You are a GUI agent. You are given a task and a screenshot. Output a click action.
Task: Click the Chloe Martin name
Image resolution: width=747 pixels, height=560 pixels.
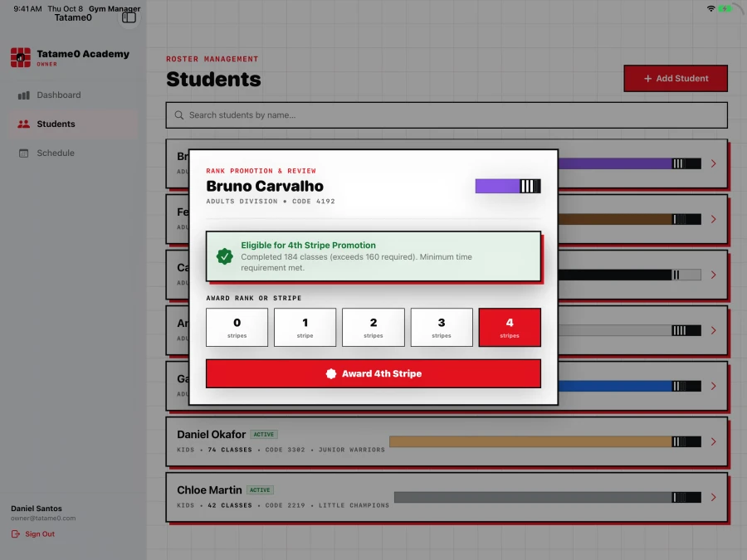(x=209, y=490)
